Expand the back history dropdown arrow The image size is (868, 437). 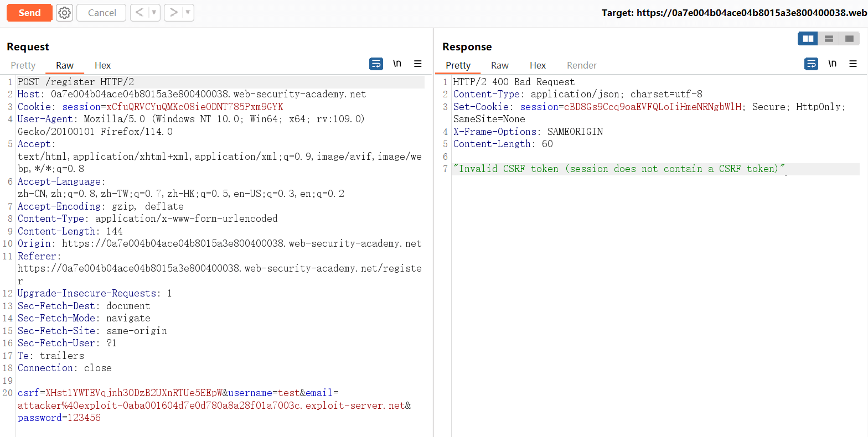coord(154,13)
